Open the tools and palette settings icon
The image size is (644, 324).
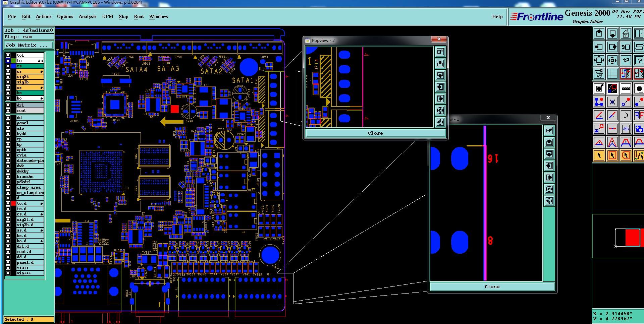click(x=599, y=74)
